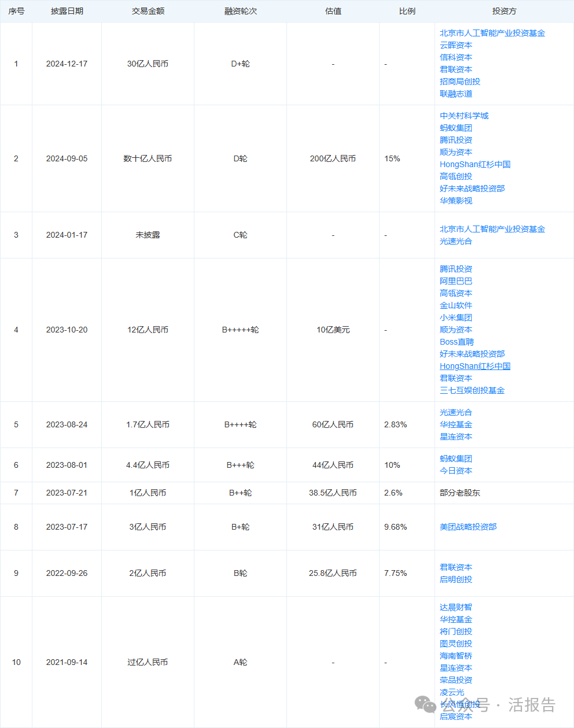Select the 10亿美元 valuation cell
This screenshot has width=574, height=728.
click(333, 330)
